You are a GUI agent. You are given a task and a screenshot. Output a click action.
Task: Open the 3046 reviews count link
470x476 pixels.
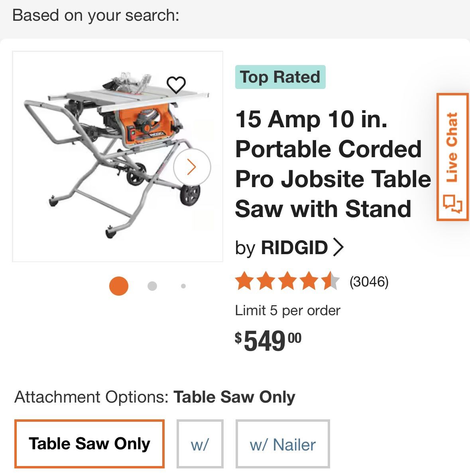[x=369, y=282]
